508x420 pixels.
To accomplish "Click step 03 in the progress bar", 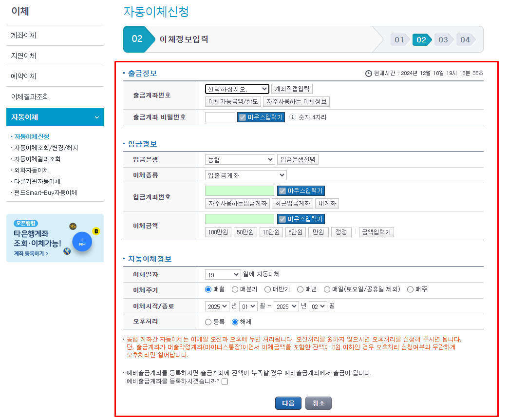I will tap(444, 40).
